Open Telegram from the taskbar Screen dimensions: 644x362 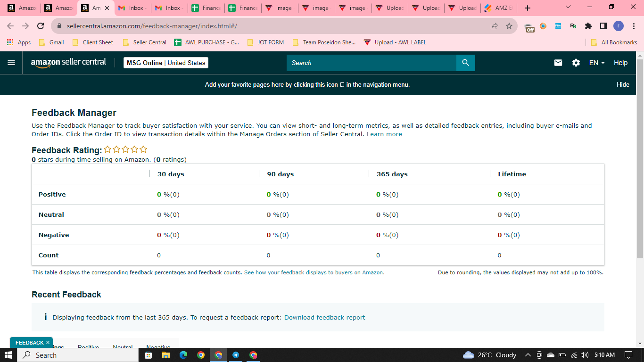click(236, 355)
